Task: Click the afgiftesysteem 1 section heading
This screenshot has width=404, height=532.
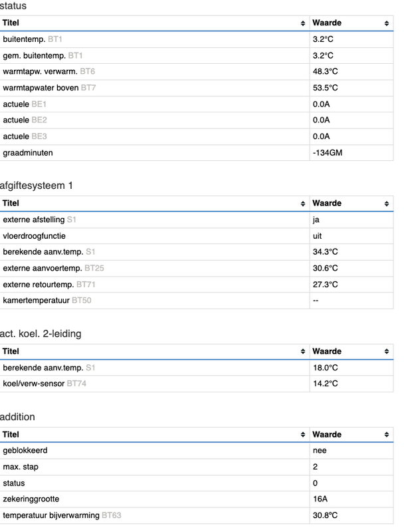Action: [37, 186]
